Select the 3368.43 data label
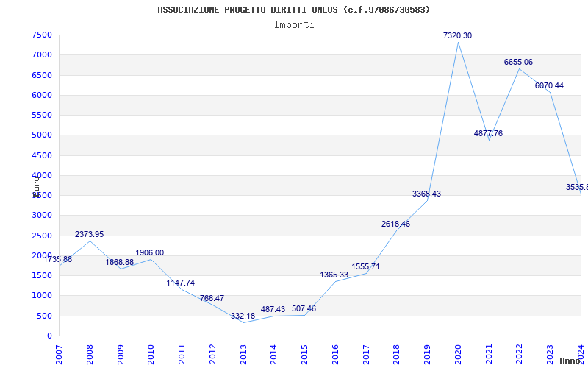This screenshot has width=588, height=368. [426, 194]
